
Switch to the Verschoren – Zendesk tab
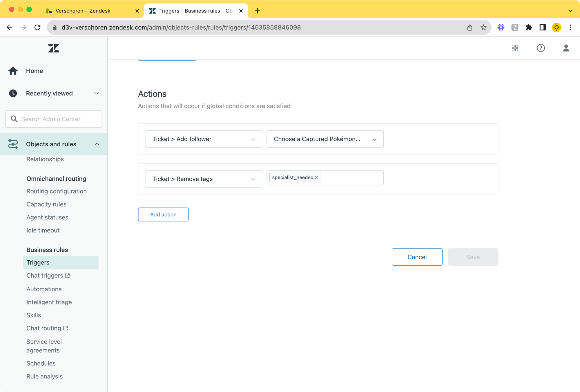[x=83, y=11]
